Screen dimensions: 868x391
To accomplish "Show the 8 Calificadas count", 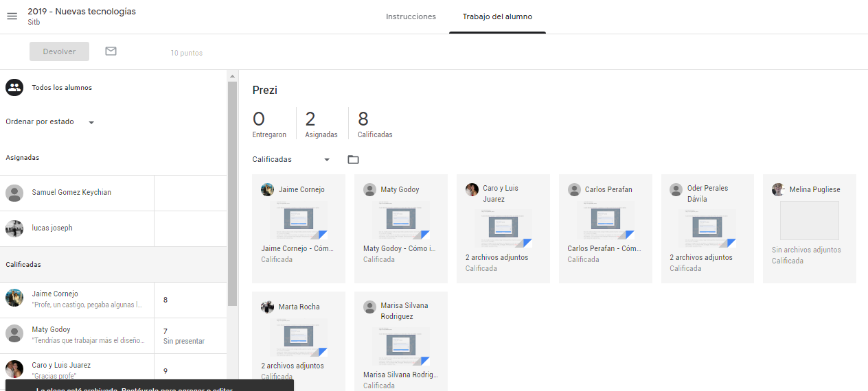I will [x=375, y=123].
